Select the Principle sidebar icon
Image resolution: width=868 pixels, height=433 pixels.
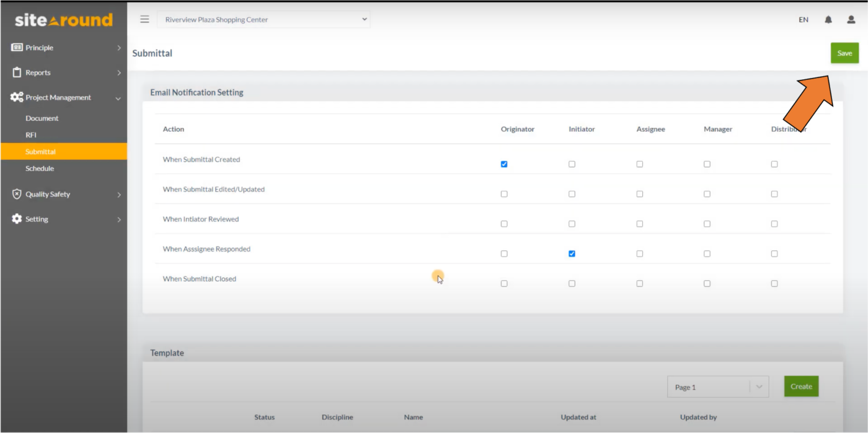tap(17, 48)
